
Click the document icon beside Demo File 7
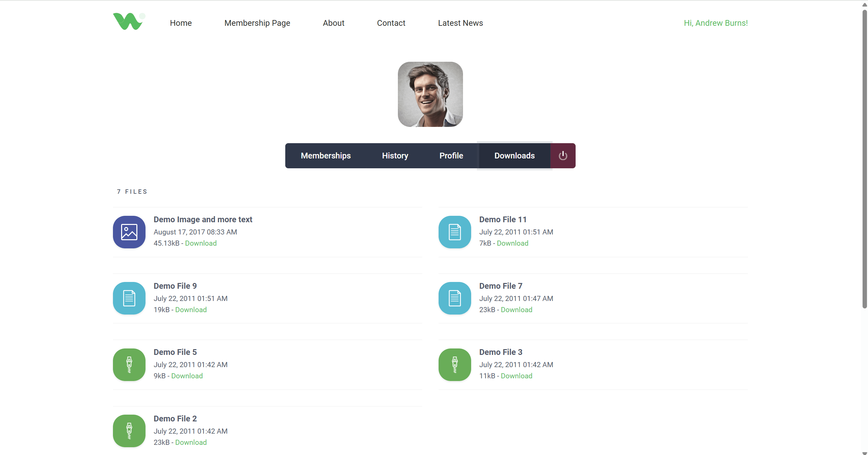click(x=455, y=298)
